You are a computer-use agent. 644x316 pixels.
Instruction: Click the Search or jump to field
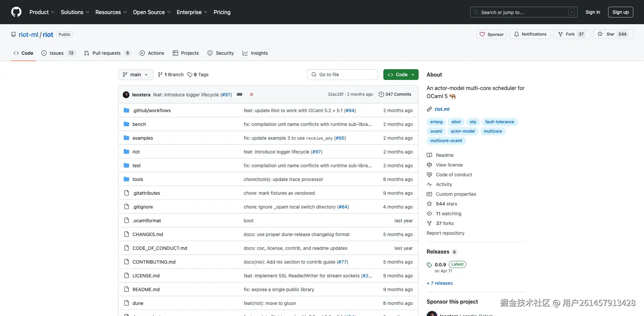[524, 12]
